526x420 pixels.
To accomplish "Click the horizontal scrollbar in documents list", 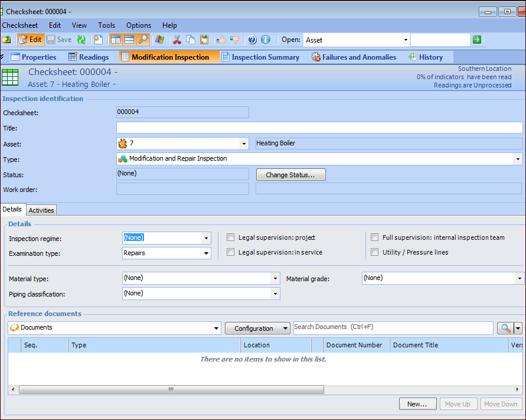I will [171, 389].
